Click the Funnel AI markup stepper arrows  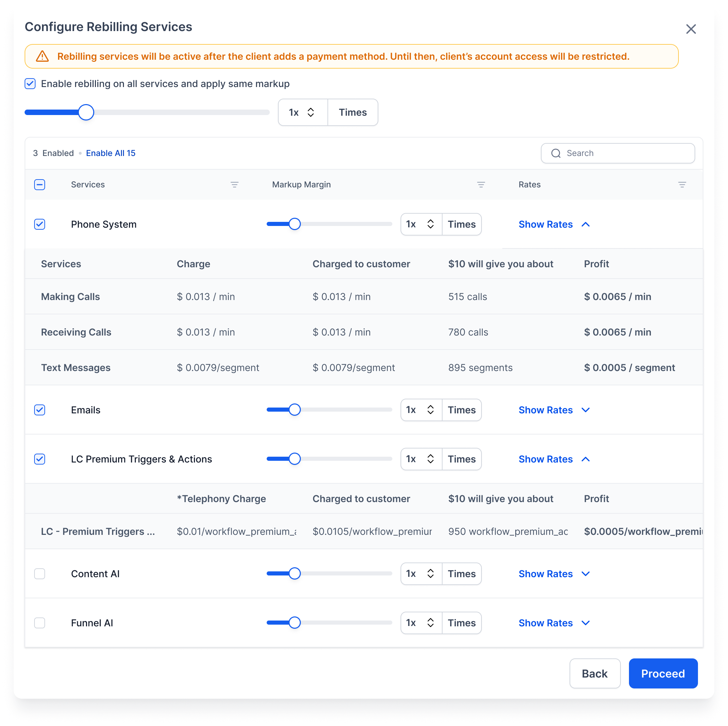[430, 623]
